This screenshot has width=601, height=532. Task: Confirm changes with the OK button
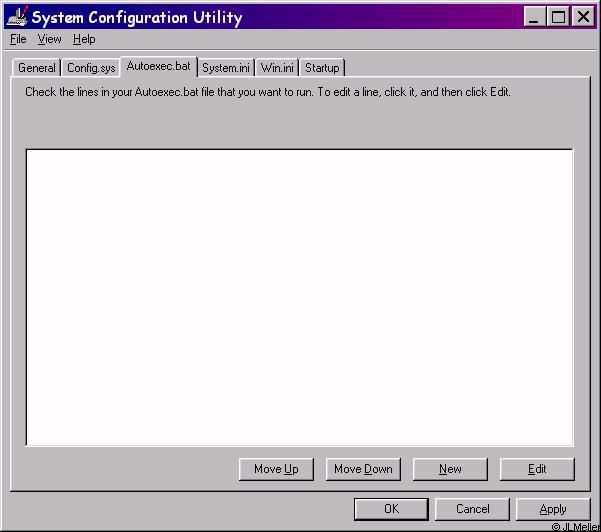coord(391,509)
